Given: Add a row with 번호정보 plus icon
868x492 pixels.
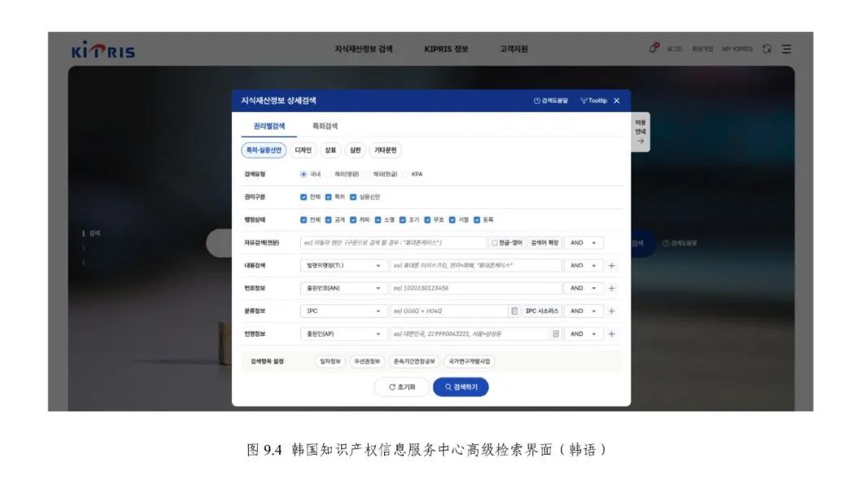Looking at the screenshot, I should pyautogui.click(x=612, y=288).
